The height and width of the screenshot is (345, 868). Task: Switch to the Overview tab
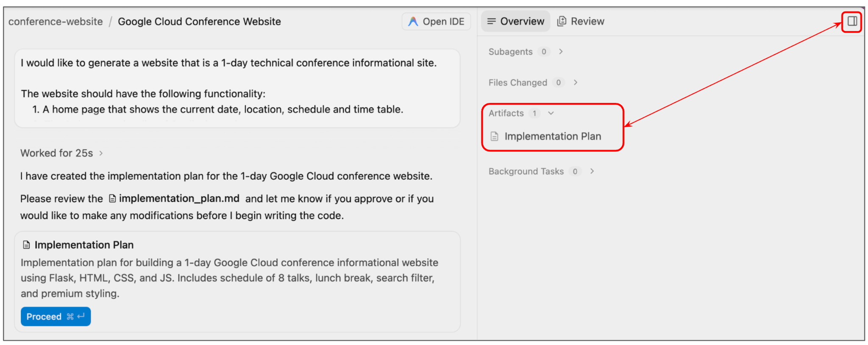[x=515, y=21]
